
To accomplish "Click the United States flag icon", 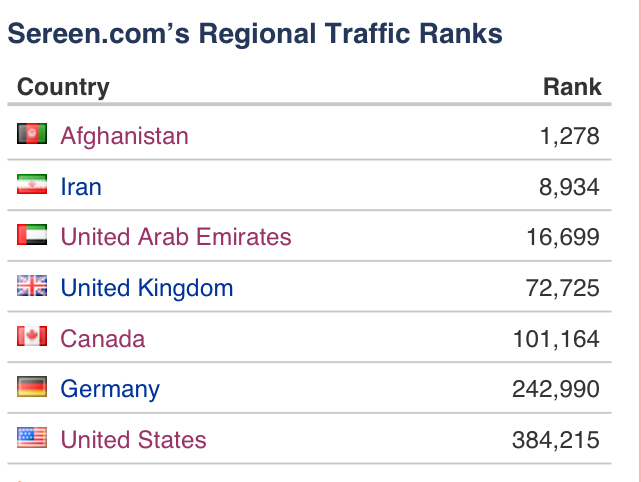I will pos(32,439).
